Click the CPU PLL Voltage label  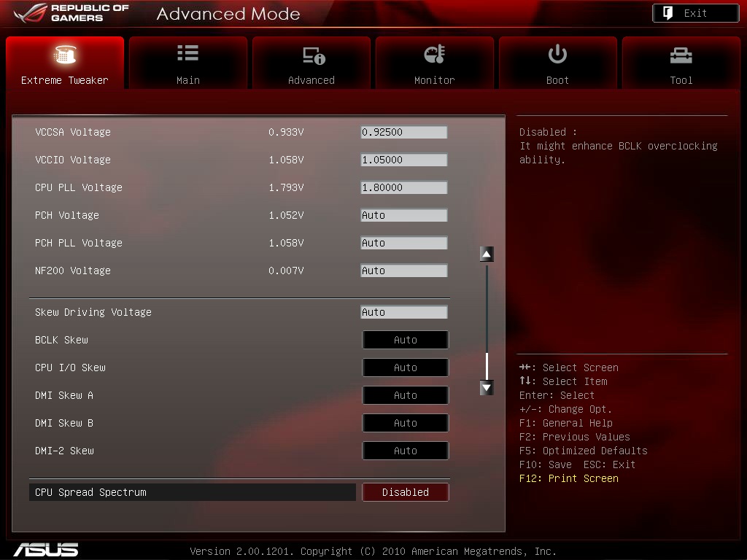(x=79, y=187)
